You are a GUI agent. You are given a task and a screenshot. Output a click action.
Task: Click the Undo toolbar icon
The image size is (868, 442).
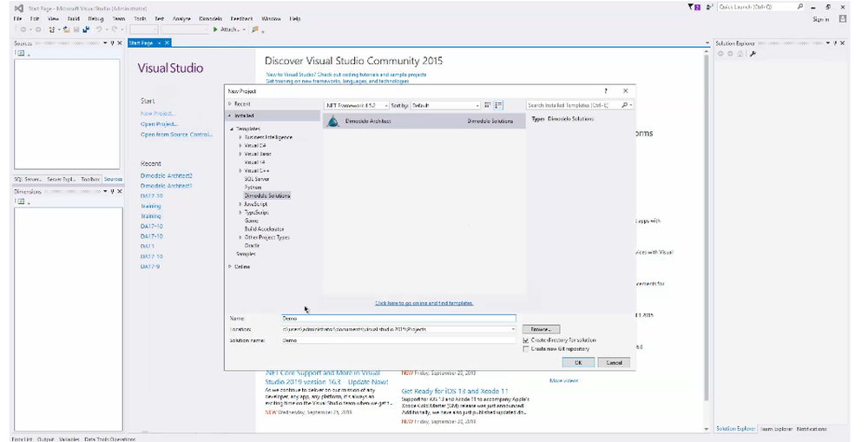point(99,30)
